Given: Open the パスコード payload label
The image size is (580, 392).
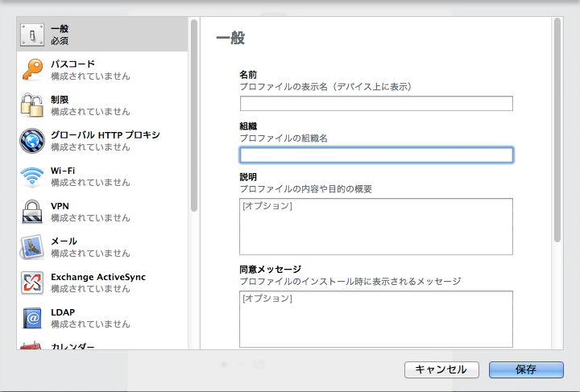Looking at the screenshot, I should 72,64.
